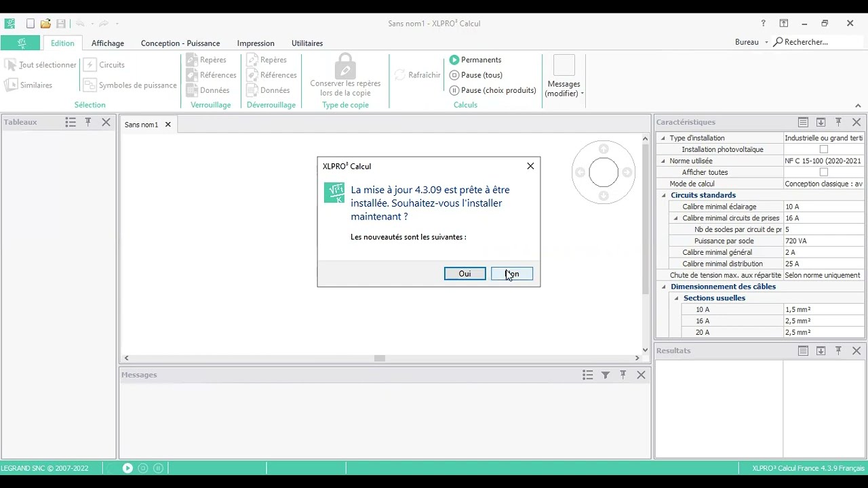Click Similaires selection tool

point(28,85)
